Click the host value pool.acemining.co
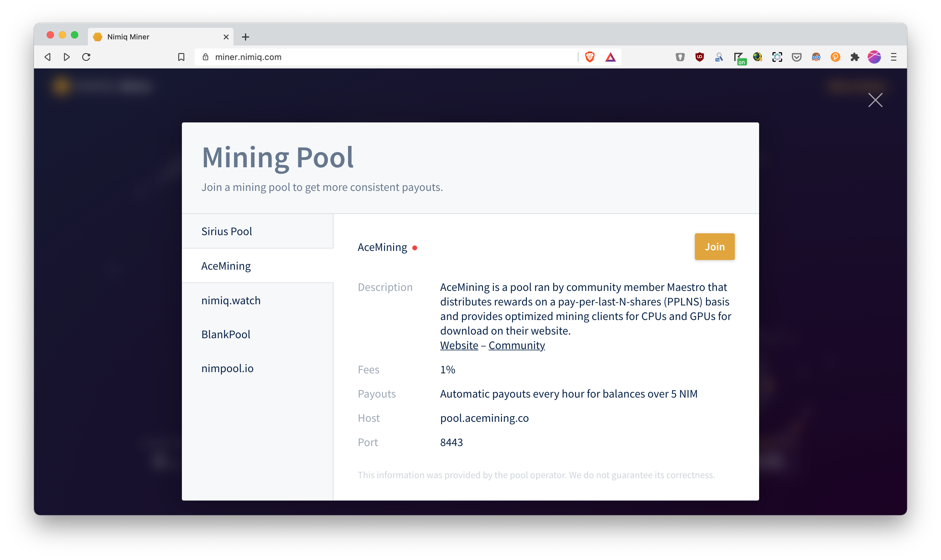The image size is (941, 560). tap(484, 418)
